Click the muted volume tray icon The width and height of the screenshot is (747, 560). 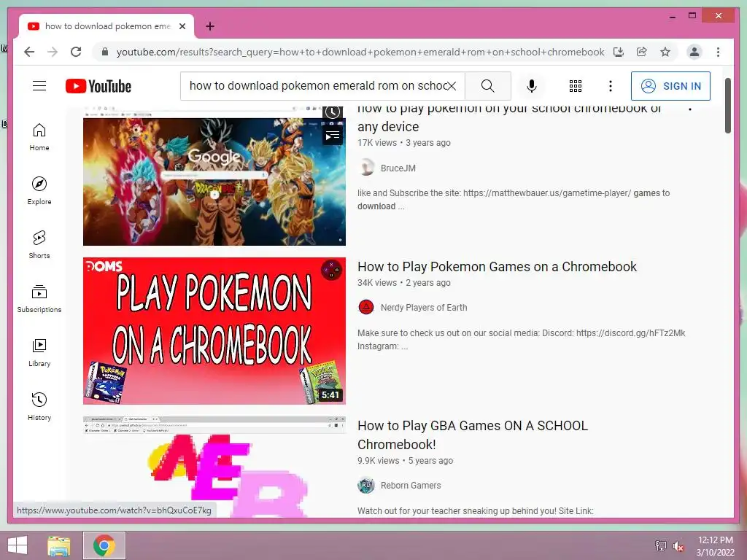pos(678,546)
